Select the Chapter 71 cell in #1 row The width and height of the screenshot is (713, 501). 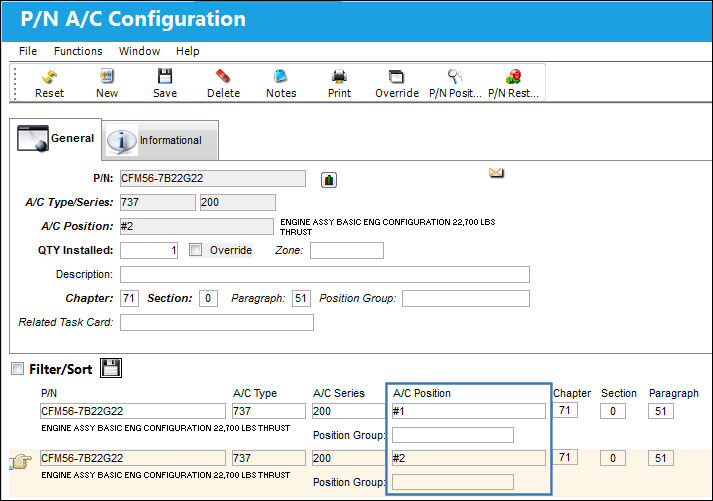pos(565,410)
